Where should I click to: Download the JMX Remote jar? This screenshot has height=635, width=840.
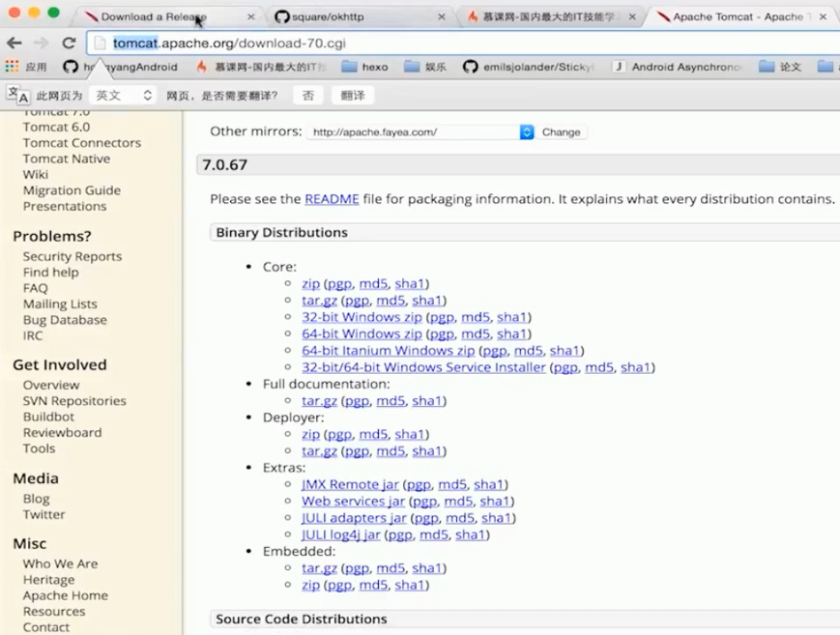350,484
